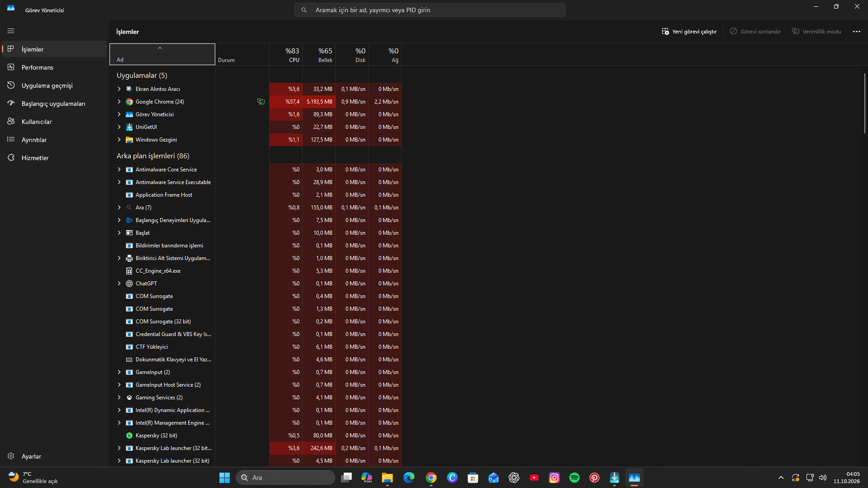Click the ChatGPT process icon
The image size is (868, 488).
point(129,284)
